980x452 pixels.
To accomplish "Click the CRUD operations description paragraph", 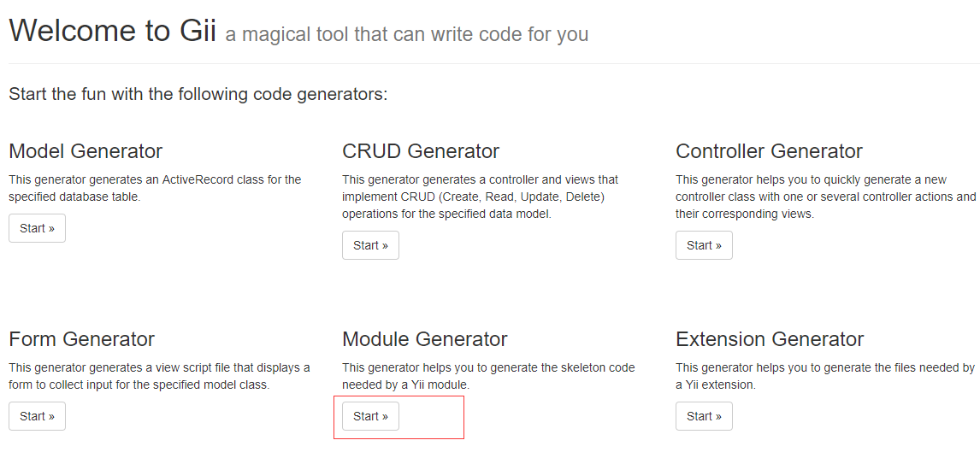I will pos(480,197).
